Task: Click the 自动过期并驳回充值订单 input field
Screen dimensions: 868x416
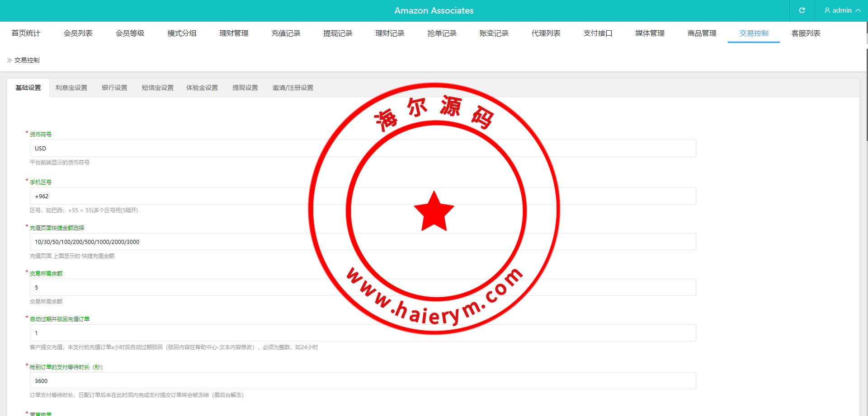Action: (363, 333)
